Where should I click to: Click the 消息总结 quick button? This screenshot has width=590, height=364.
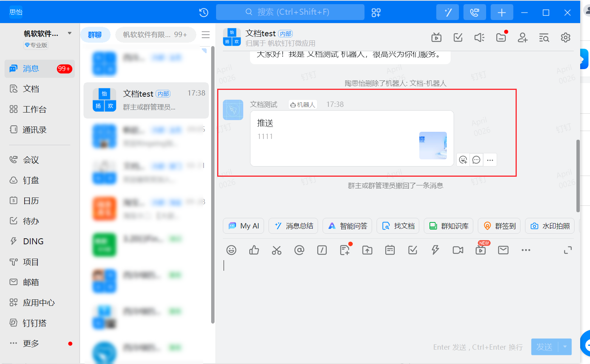coord(293,226)
